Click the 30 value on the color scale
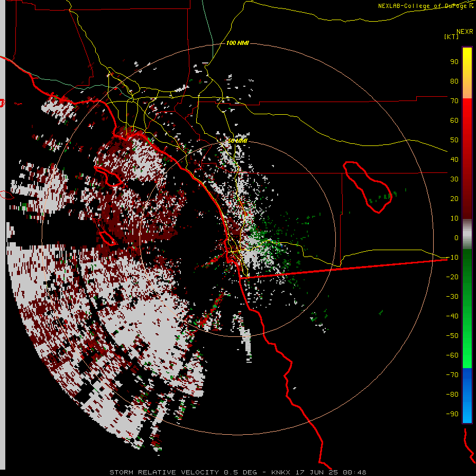 [454, 179]
